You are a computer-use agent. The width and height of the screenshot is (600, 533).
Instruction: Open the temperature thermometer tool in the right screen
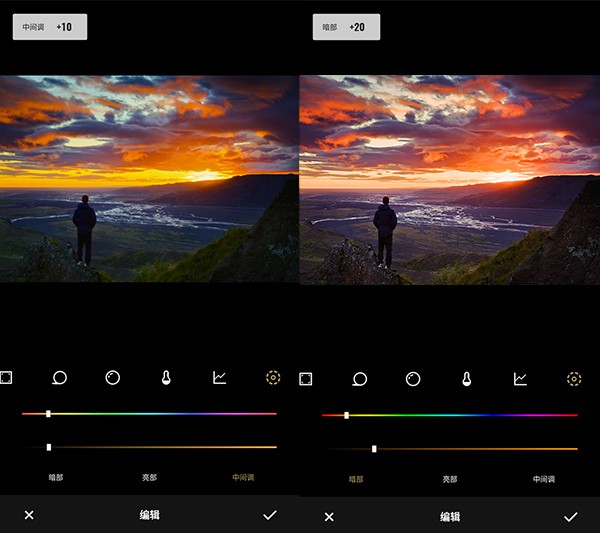[466, 379]
